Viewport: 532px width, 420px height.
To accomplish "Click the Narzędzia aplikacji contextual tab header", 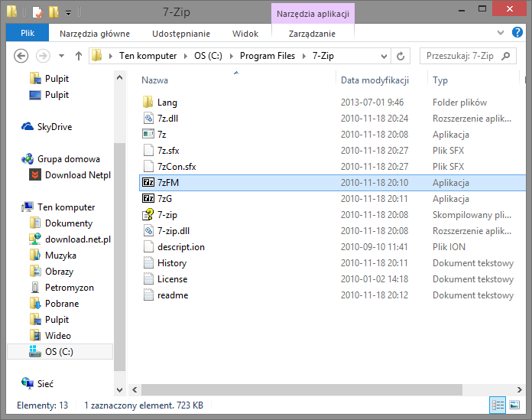I will click(313, 14).
